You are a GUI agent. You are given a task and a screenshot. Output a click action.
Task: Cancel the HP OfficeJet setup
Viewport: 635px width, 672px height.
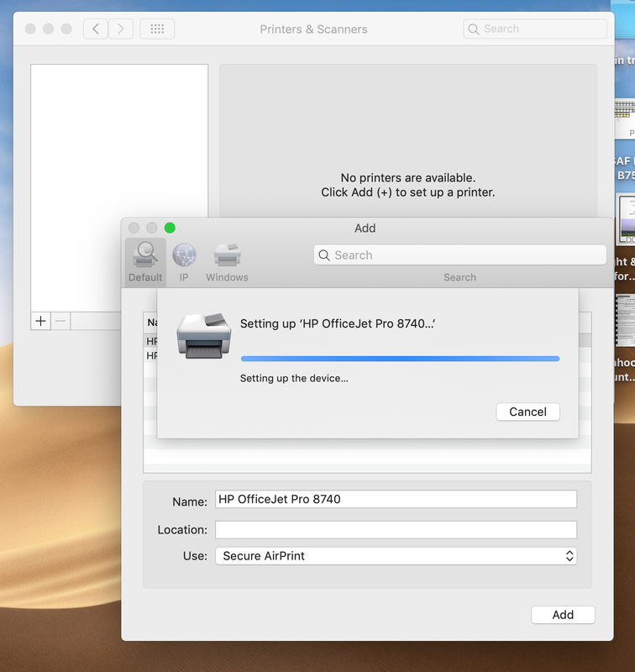tap(527, 412)
